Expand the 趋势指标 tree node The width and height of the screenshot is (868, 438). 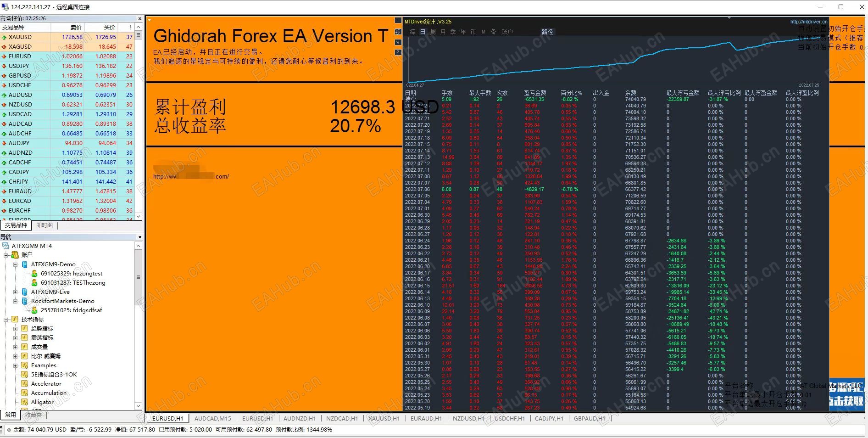pyautogui.click(x=16, y=329)
